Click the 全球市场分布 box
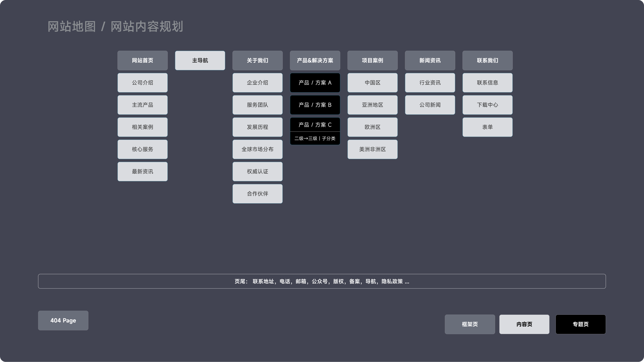Screen dimensions: 644x362 tap(257, 149)
